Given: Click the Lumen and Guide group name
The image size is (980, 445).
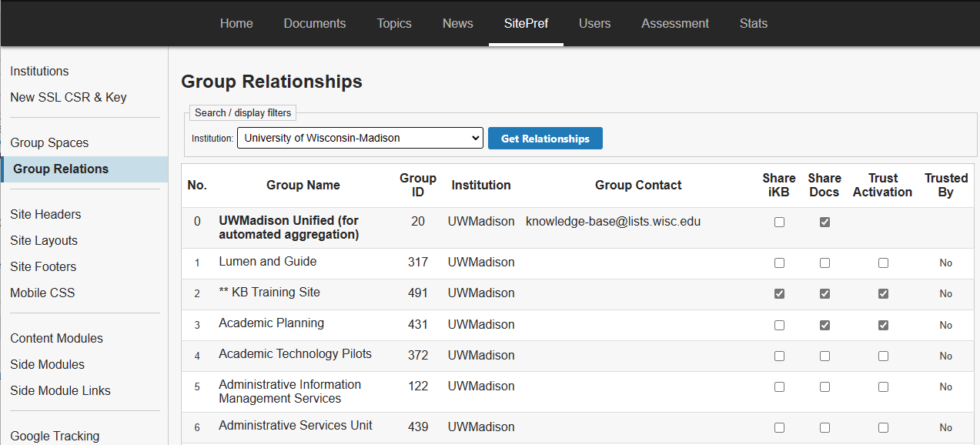Looking at the screenshot, I should coord(268,262).
